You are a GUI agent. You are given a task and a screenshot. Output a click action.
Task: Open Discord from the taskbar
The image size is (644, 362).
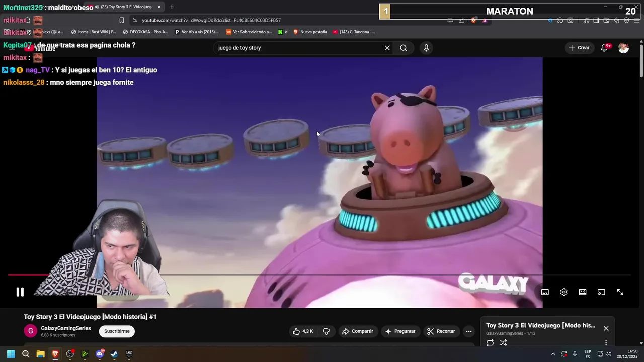point(100,354)
